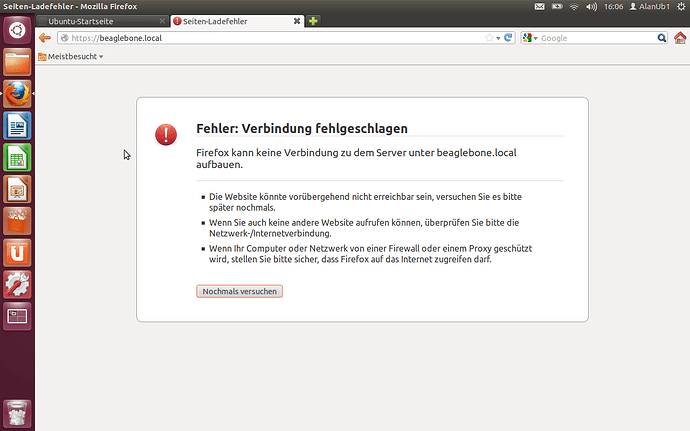The height and width of the screenshot is (431, 690).
Task: Close the Seiten-Ladefehler tab
Action: click(x=297, y=21)
